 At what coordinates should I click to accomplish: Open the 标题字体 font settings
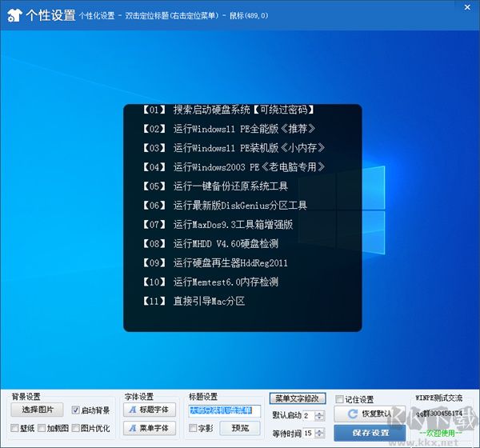coord(150,410)
